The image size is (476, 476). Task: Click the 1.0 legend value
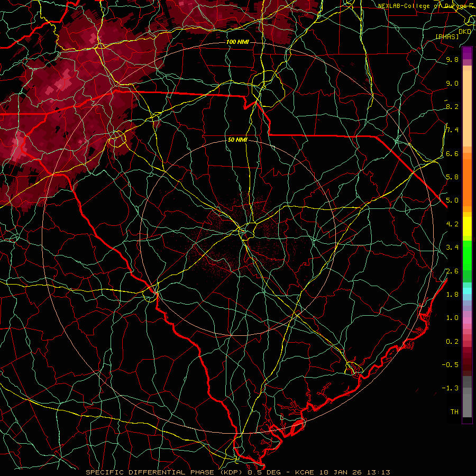pos(452,318)
